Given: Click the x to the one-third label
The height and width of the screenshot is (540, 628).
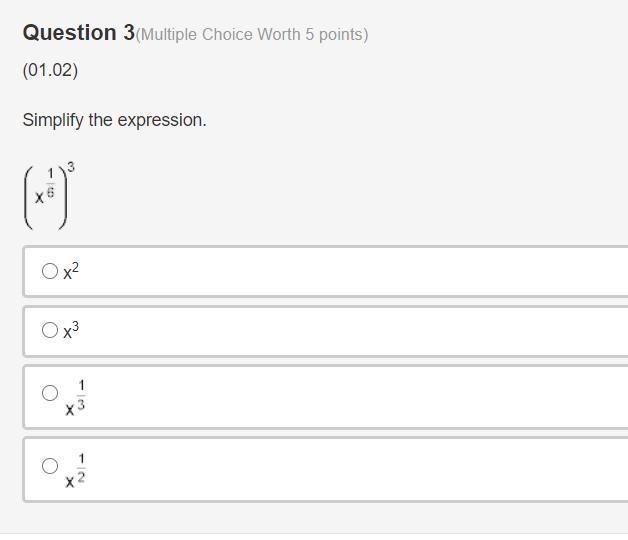Looking at the screenshot, I should click(x=76, y=398).
